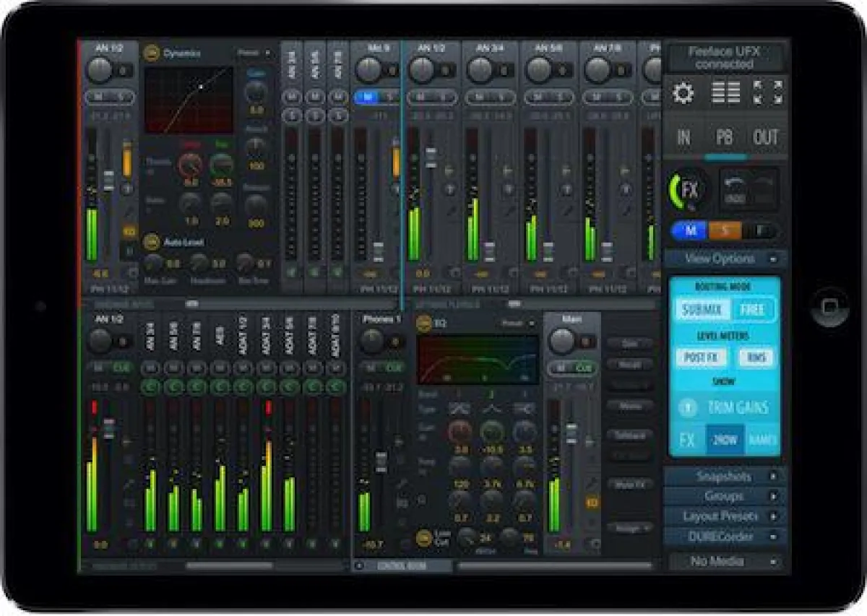The image size is (867, 616).
Task: Switch to the OUT tab
Action: [x=767, y=134]
